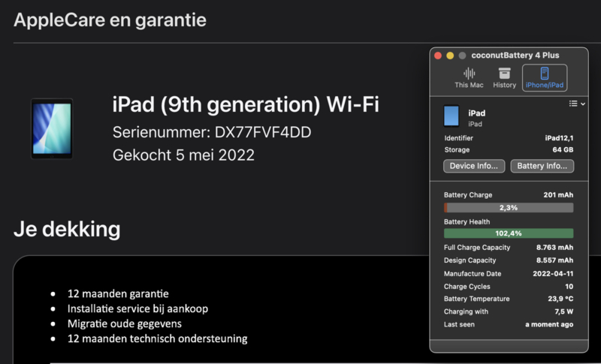Click the iPad product thumbnail image

[x=52, y=128]
